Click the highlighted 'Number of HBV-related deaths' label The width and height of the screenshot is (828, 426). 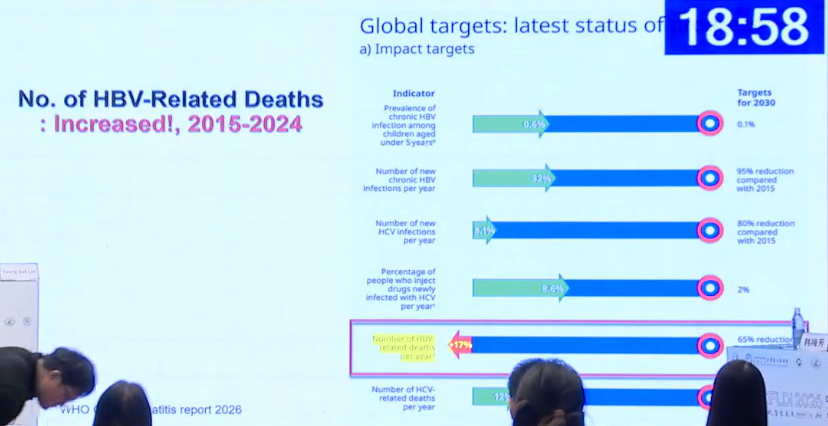pos(404,348)
